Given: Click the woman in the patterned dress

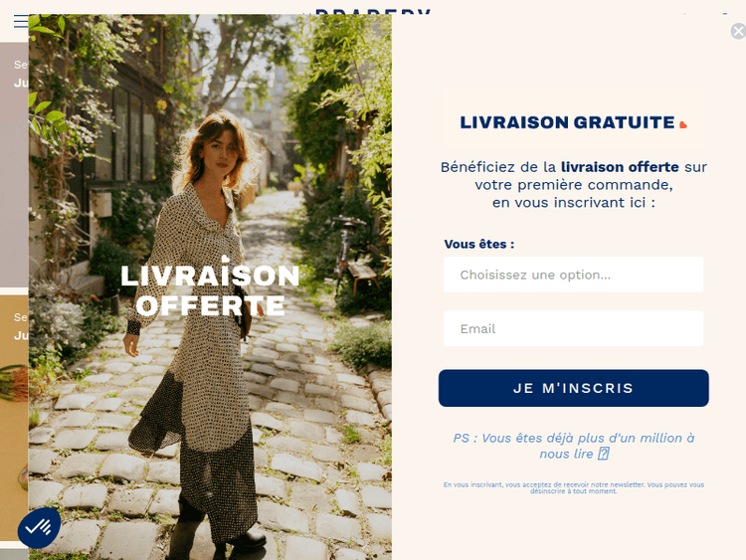Looking at the screenshot, I should pos(200,333).
